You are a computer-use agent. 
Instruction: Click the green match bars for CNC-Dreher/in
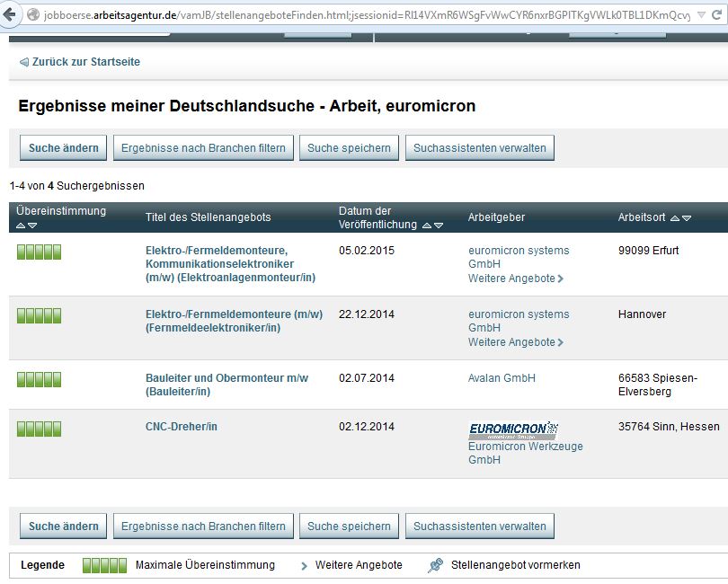[39, 429]
